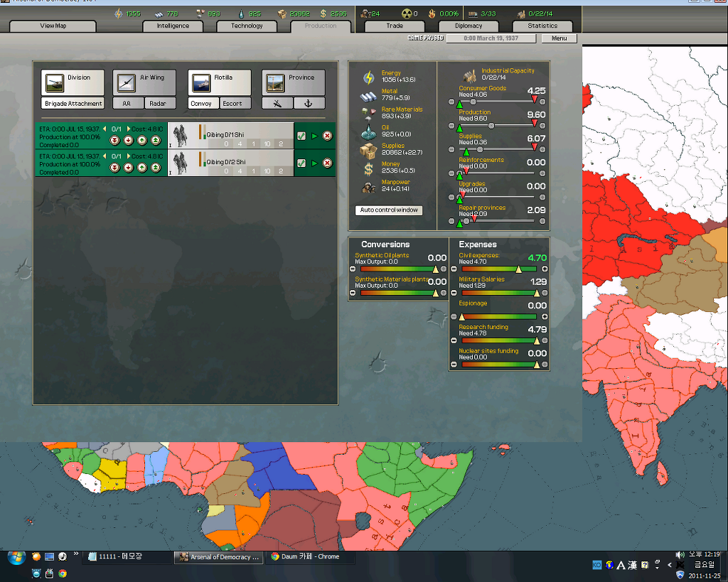Cancel production of Qibing Di'1 Shi

point(327,136)
